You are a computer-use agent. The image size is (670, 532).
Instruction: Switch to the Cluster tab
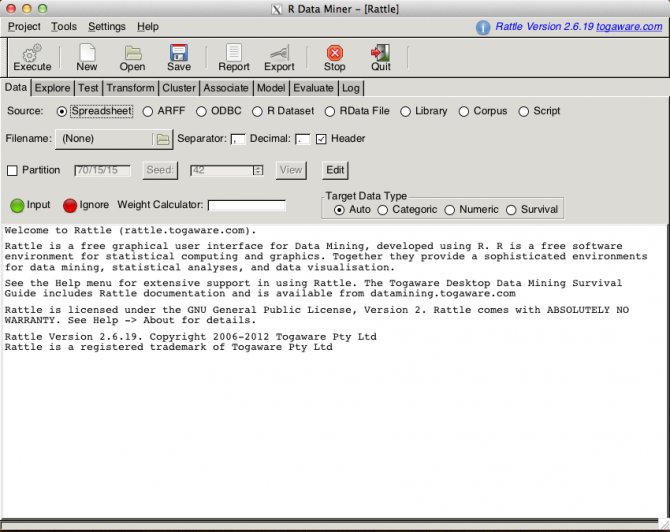pos(179,88)
